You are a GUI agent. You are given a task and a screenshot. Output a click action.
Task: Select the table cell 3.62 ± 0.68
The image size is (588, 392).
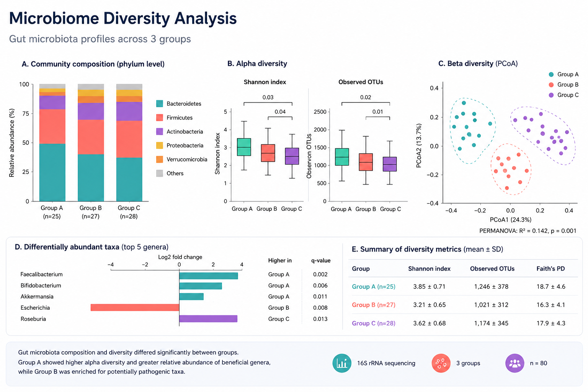[x=430, y=323]
